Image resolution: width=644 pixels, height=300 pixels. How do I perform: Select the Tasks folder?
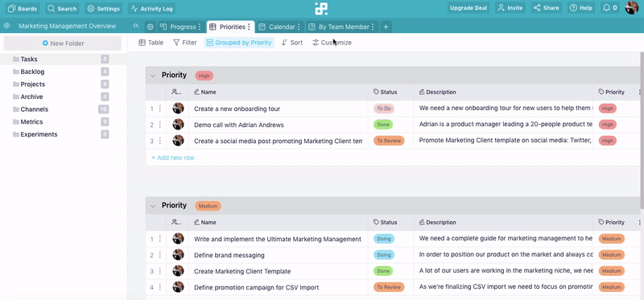point(63,59)
